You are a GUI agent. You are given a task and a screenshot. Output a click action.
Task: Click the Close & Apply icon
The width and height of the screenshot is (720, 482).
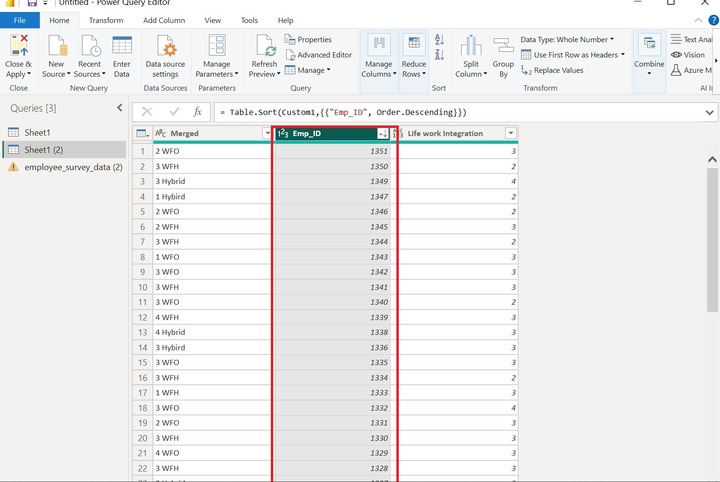(18, 46)
